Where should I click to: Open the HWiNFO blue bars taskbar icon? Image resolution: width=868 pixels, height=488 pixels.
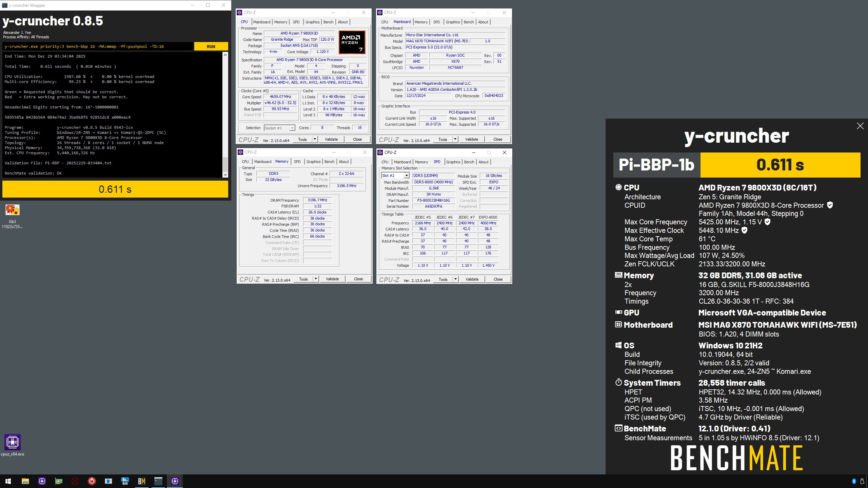[125, 481]
